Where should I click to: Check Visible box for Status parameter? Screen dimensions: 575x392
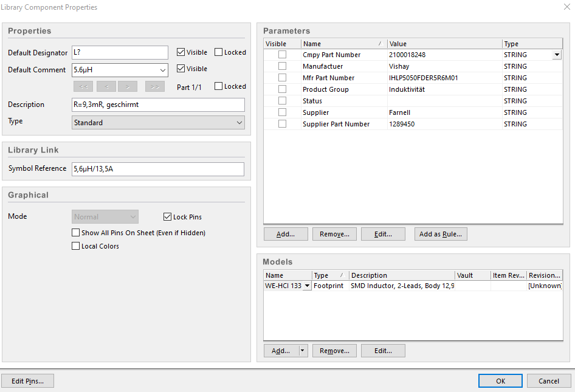point(282,100)
